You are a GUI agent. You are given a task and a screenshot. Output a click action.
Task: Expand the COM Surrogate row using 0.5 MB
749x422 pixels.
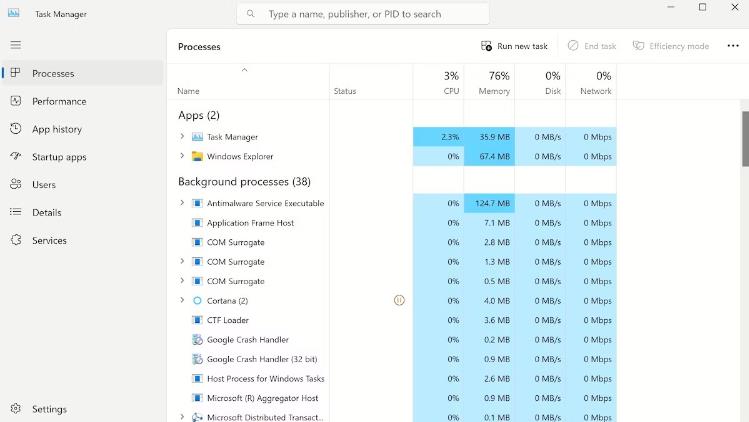click(182, 281)
